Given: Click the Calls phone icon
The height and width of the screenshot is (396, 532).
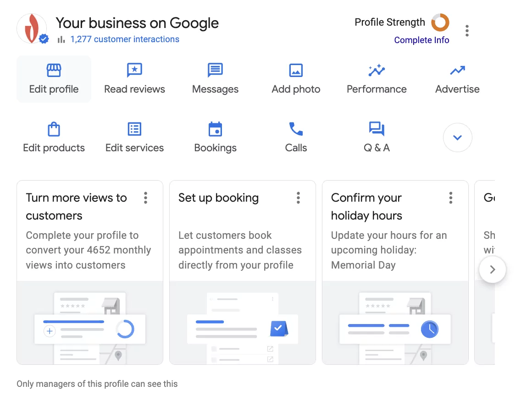Looking at the screenshot, I should click(296, 129).
